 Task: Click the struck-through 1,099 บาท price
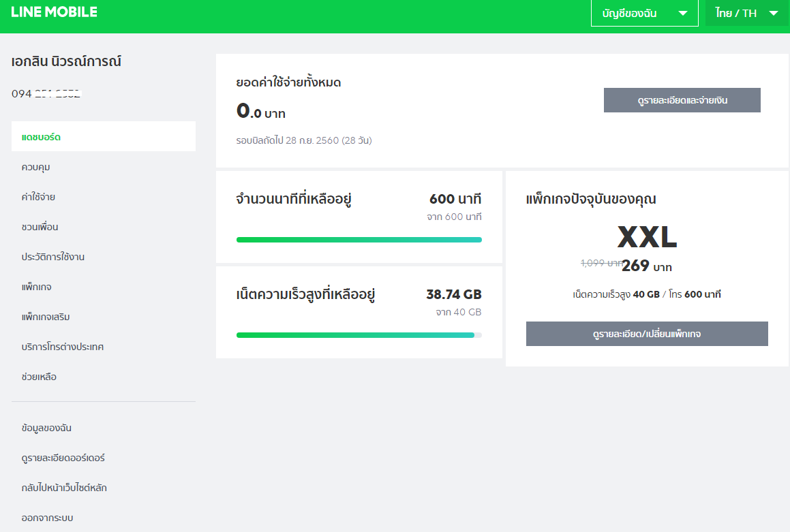601,263
